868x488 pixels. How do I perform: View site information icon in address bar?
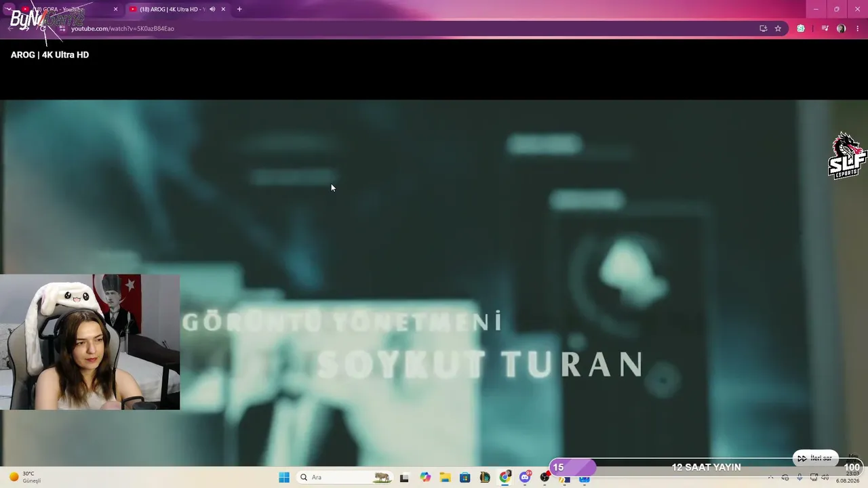click(62, 28)
